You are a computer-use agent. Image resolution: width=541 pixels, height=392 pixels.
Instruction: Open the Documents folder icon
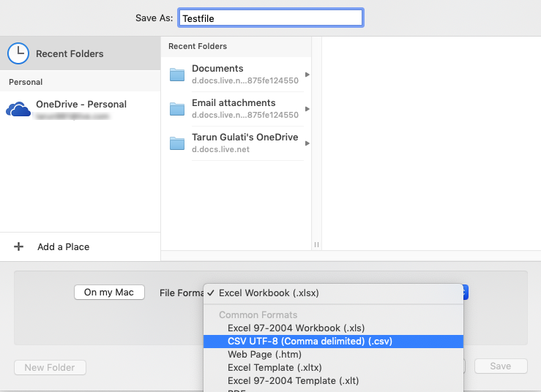[177, 75]
